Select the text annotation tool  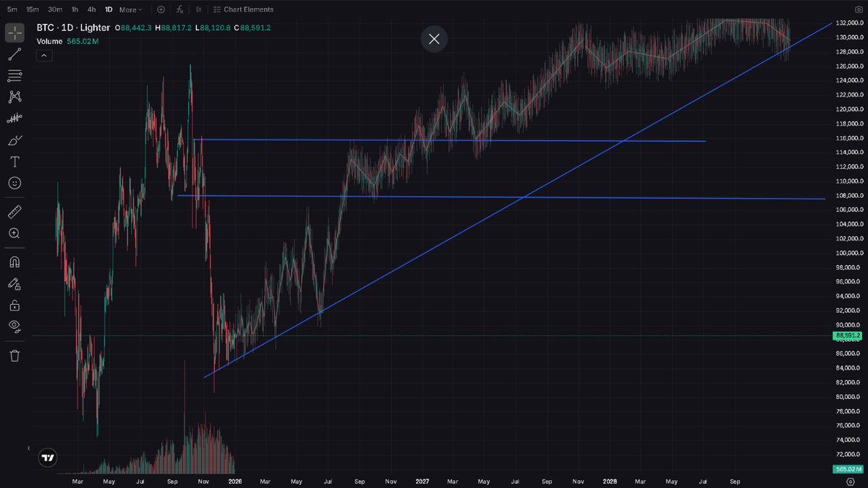14,161
